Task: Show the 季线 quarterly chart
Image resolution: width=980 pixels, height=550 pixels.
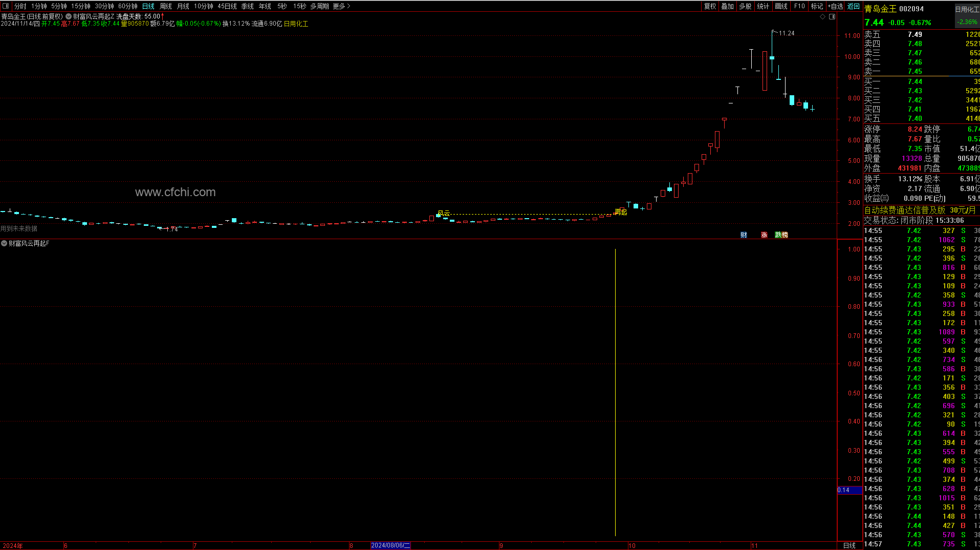Action: (248, 6)
